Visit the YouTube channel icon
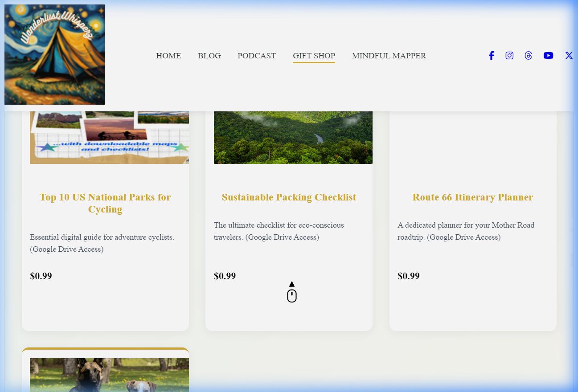Viewport: 578px width, 392px height. (548, 56)
